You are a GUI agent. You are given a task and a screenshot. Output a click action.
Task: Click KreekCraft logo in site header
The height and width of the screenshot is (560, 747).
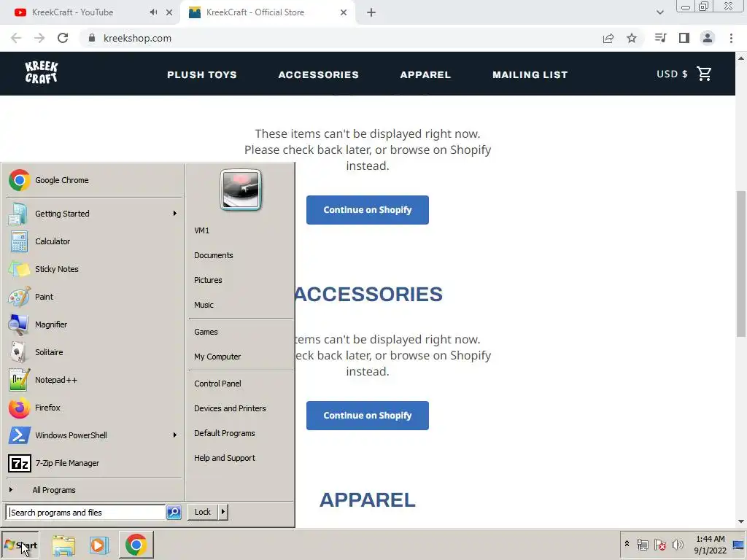tap(42, 72)
